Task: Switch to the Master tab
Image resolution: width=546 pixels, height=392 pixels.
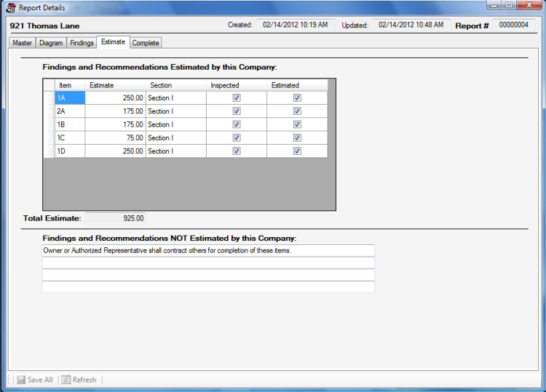Action: coord(23,43)
